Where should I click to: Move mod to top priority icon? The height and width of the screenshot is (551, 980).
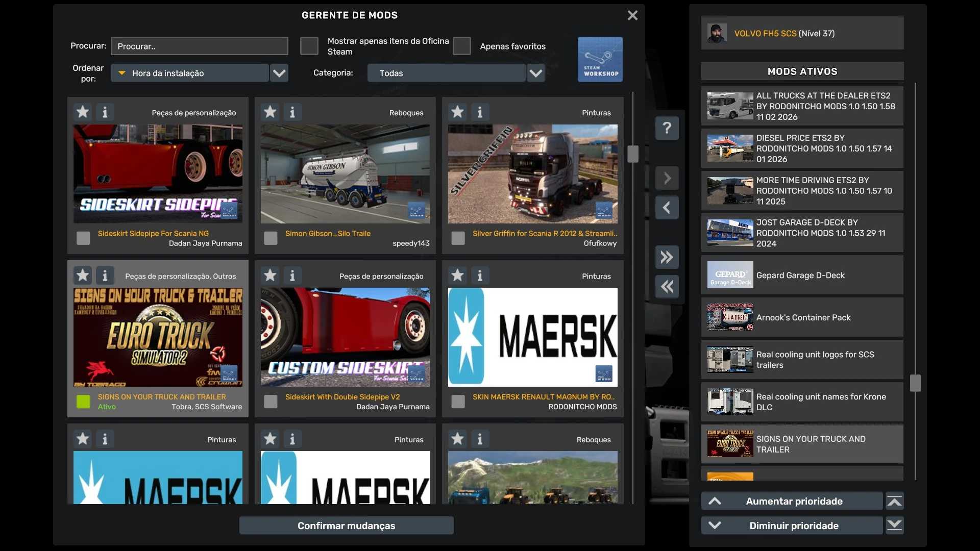click(x=894, y=501)
